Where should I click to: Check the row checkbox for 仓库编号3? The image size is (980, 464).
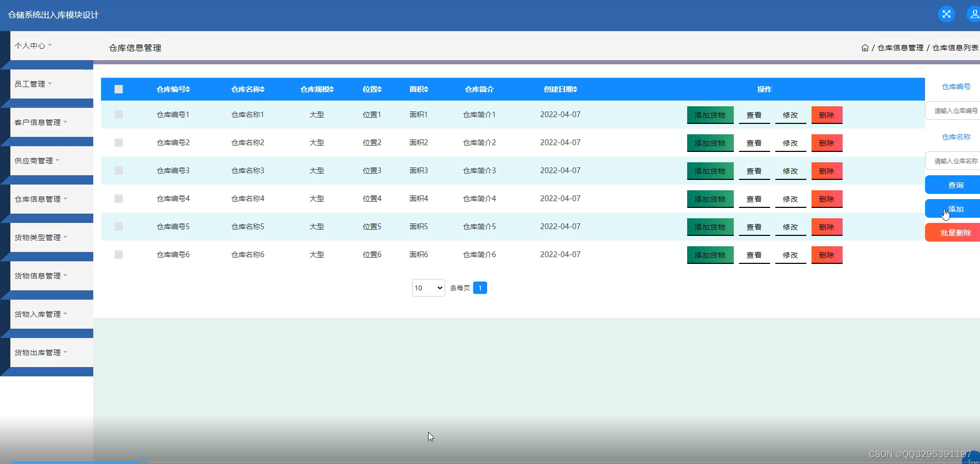pyautogui.click(x=119, y=171)
